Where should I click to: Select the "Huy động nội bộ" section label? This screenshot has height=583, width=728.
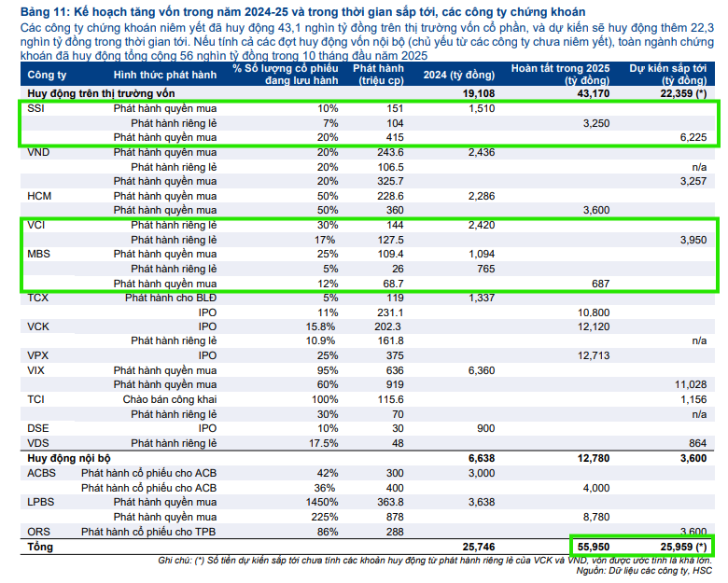click(x=69, y=458)
